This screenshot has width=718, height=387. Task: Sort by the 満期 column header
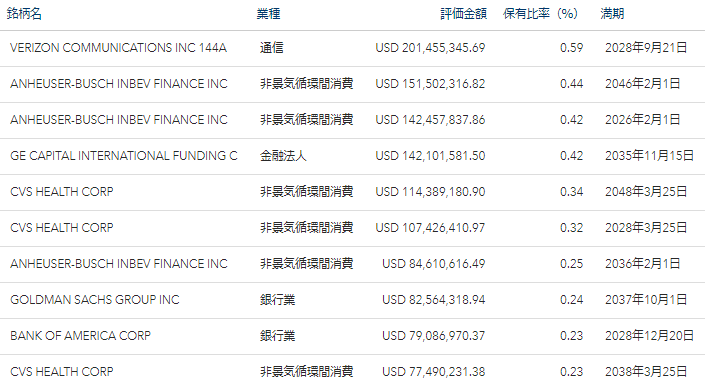click(x=612, y=14)
